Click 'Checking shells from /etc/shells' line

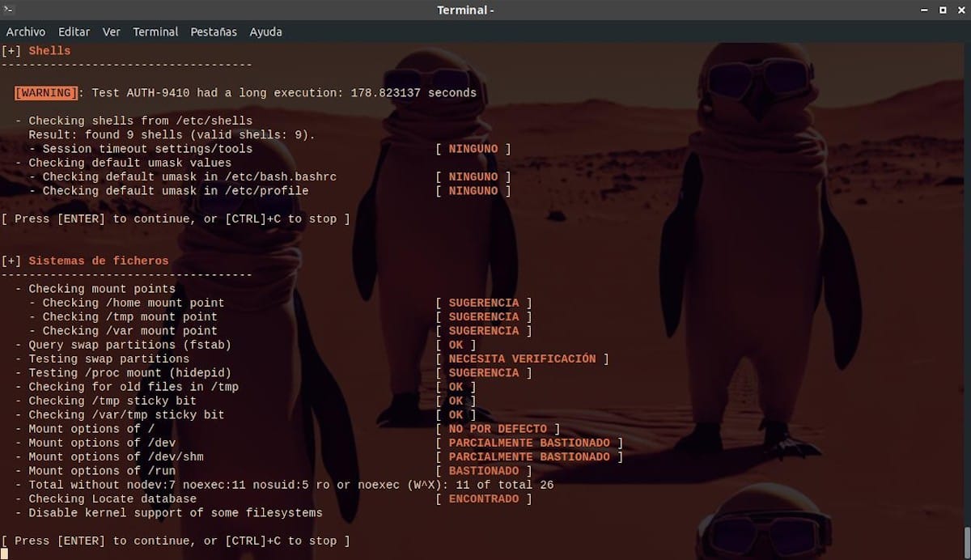[x=134, y=121]
